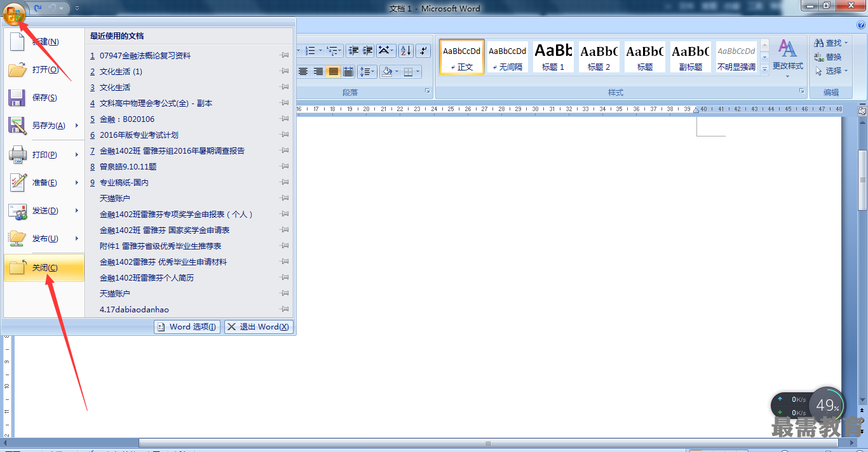Pin the 2016年版专业考试计划 document
868x452 pixels.
tap(285, 135)
